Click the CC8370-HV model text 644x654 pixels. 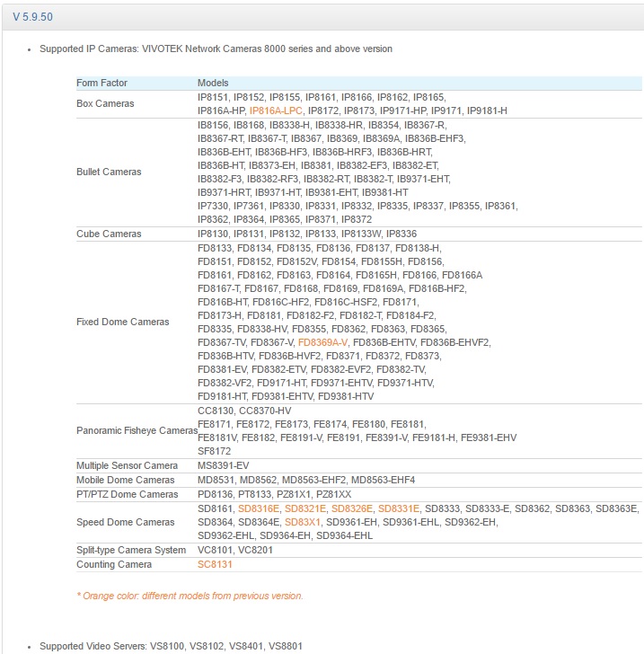(x=265, y=411)
